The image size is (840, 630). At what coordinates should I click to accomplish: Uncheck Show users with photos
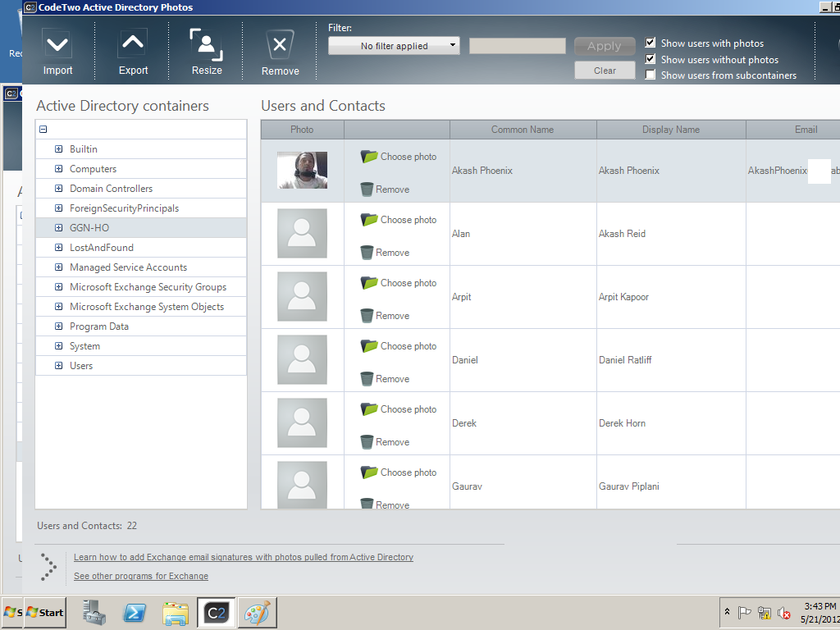tap(650, 43)
